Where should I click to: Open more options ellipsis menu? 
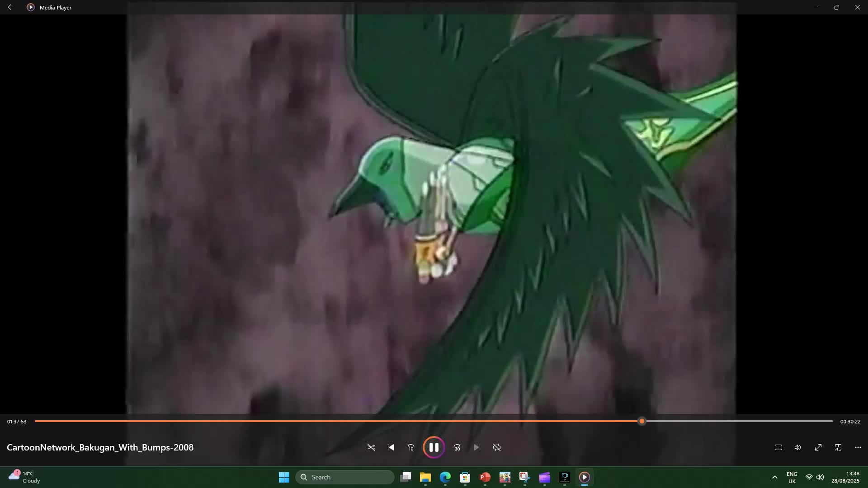tap(858, 447)
